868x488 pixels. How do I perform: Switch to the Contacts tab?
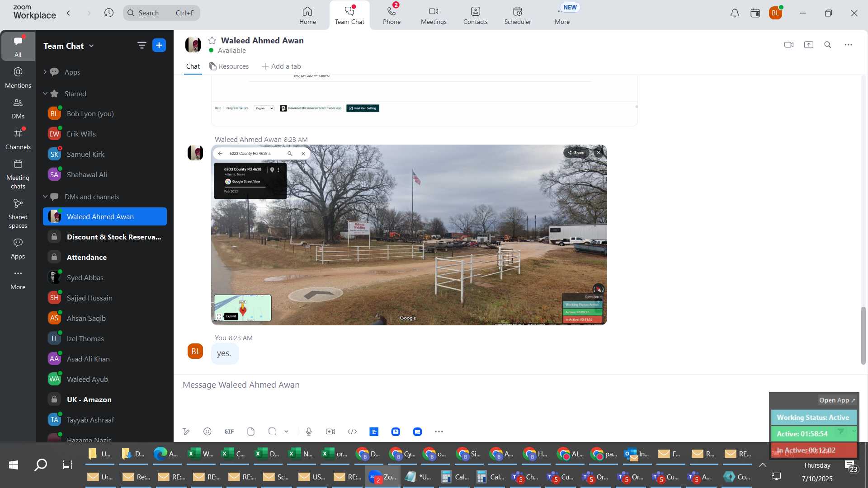tap(475, 15)
